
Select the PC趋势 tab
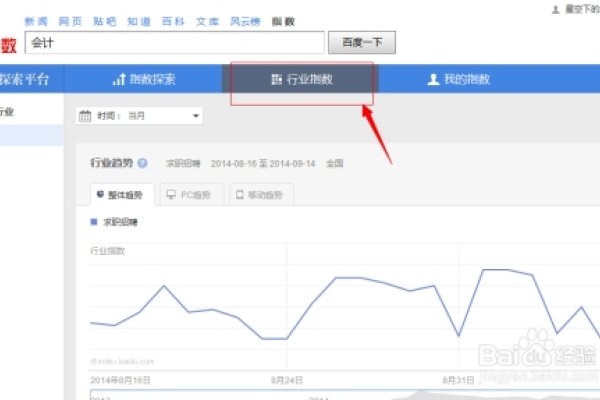(192, 195)
